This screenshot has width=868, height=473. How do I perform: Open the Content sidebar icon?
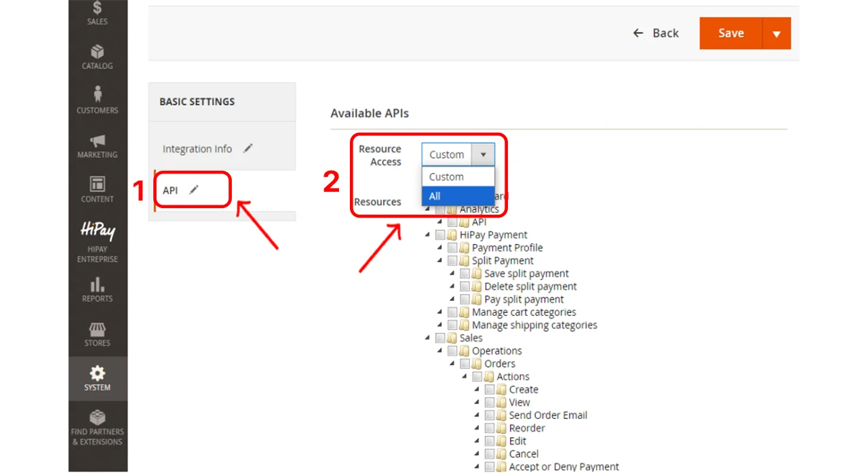[97, 189]
